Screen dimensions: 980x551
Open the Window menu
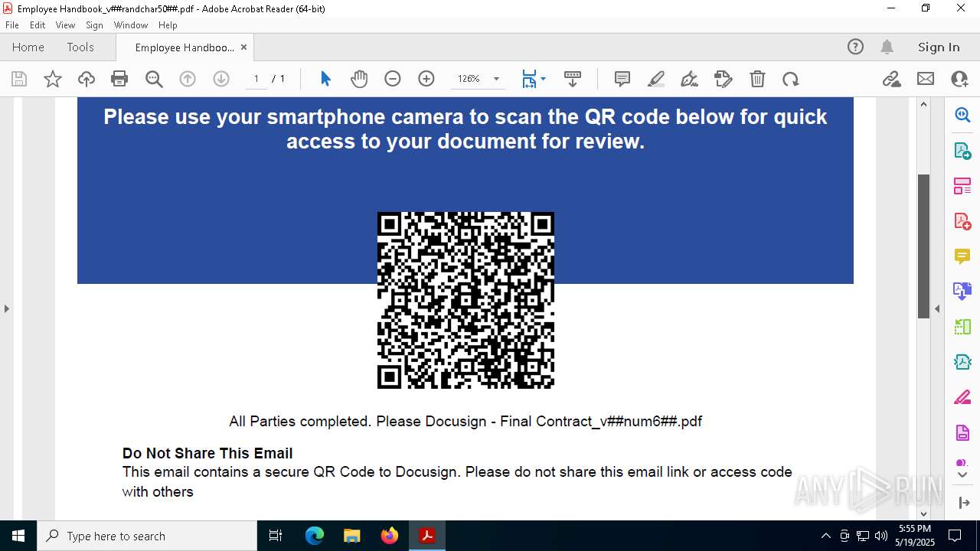point(131,25)
